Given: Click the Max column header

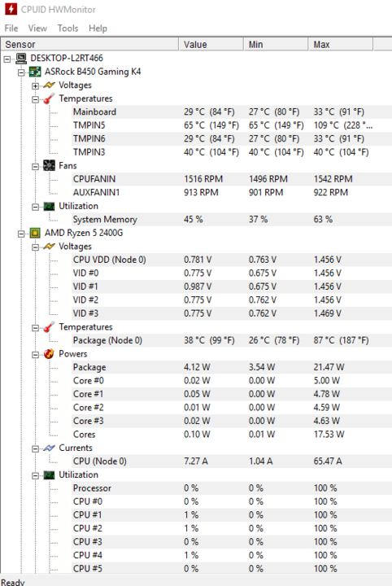Looking at the screenshot, I should tap(341, 45).
